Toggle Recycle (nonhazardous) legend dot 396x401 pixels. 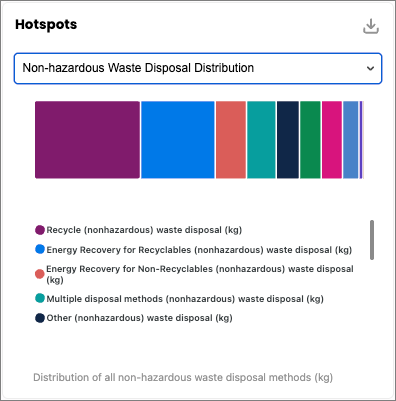click(x=40, y=230)
